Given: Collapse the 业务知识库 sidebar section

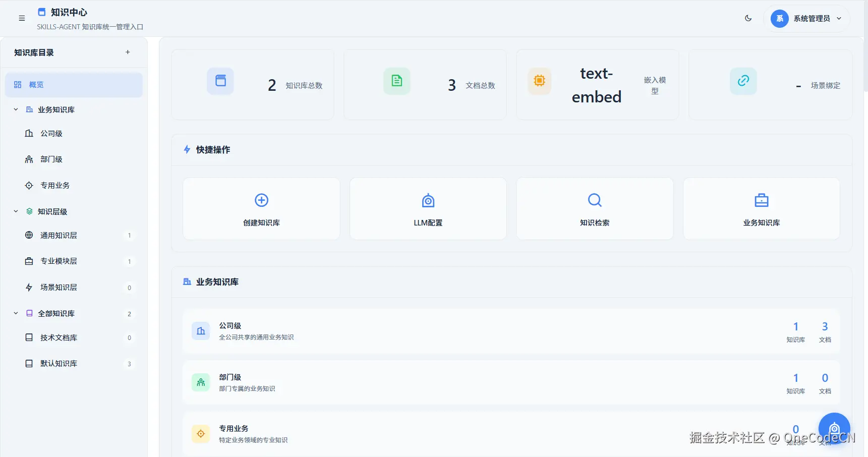Looking at the screenshot, I should [x=15, y=109].
